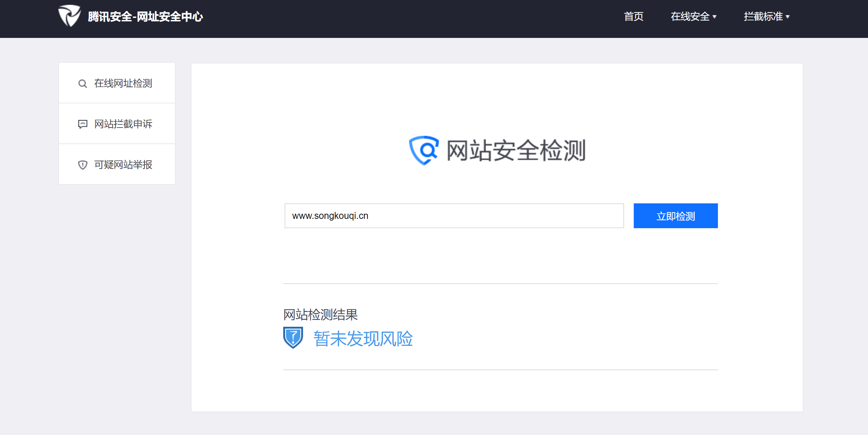Select 可疑网站举报 in the sidebar
Screen dimensions: 868x435
coord(123,165)
